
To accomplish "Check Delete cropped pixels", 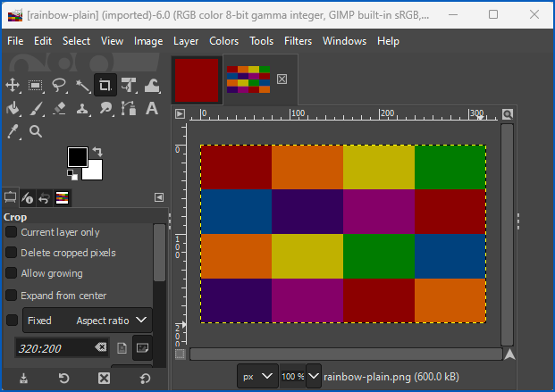I will 13,253.
